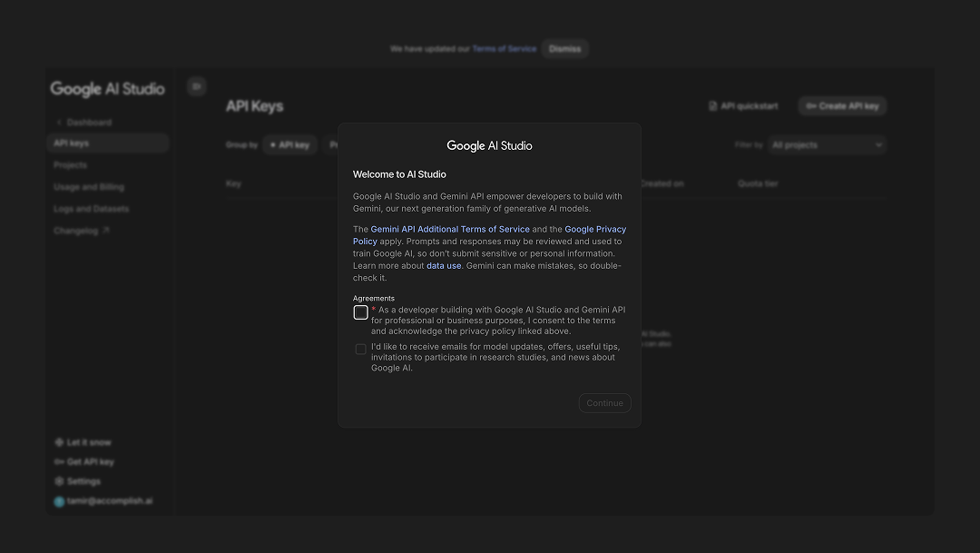Open the tamir@accomplish.ai account menu
The image size is (980, 553).
coord(103,501)
